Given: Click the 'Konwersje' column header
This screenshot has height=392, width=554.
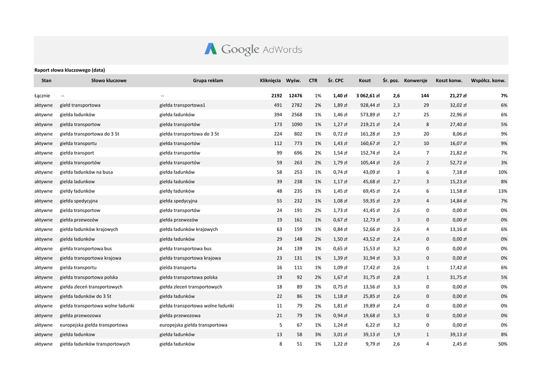Looking at the screenshot, I should pos(415,81).
